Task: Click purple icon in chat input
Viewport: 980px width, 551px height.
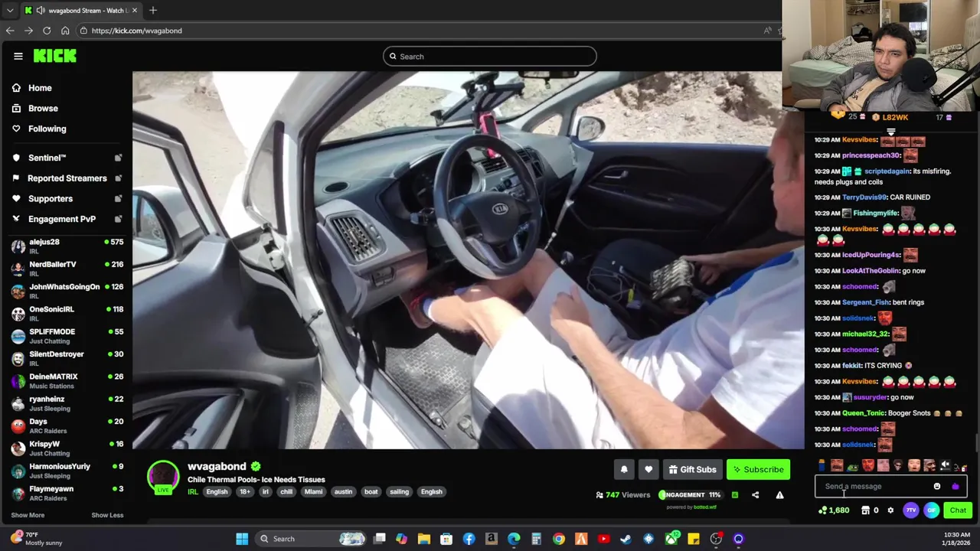Action: 955,487
